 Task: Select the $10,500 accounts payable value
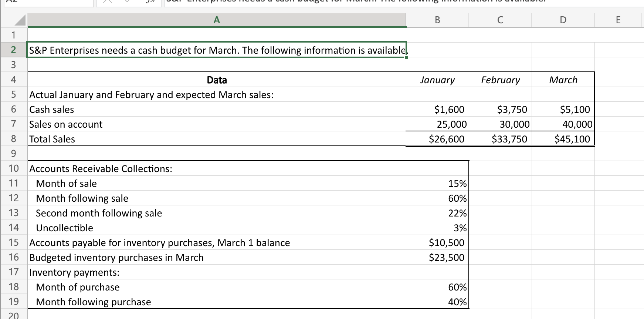coord(437,242)
